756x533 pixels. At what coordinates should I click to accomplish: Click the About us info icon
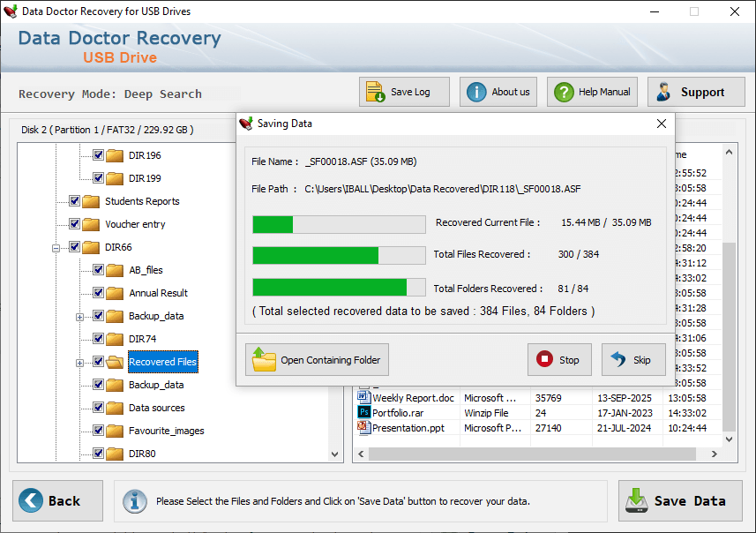(476, 92)
